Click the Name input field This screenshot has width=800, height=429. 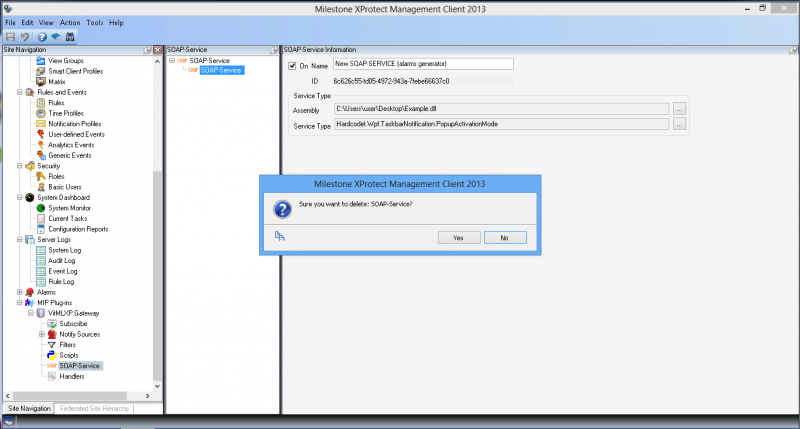(423, 64)
